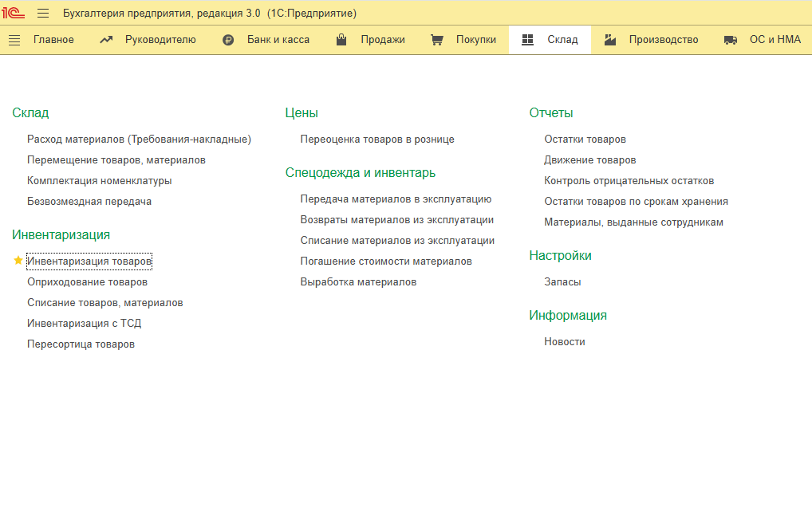Screen dimensions: 812x527
Task: Click the truck icon for ОС и НМА
Action: (x=731, y=40)
